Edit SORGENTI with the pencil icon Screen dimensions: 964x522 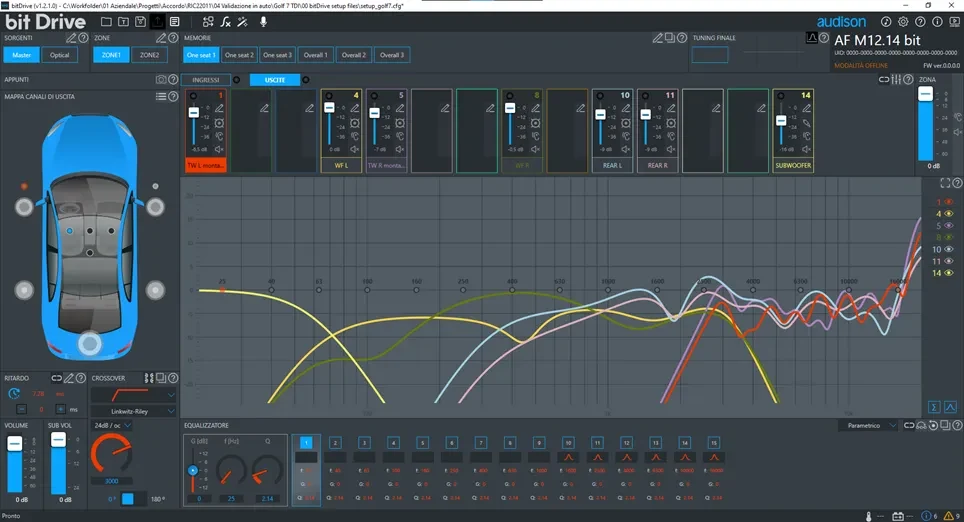point(71,38)
